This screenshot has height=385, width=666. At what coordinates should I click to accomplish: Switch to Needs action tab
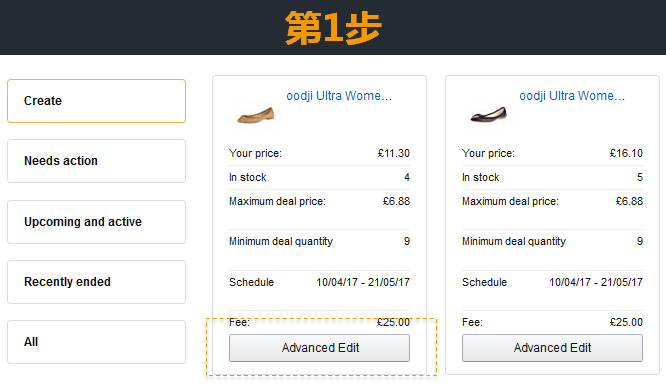[96, 161]
